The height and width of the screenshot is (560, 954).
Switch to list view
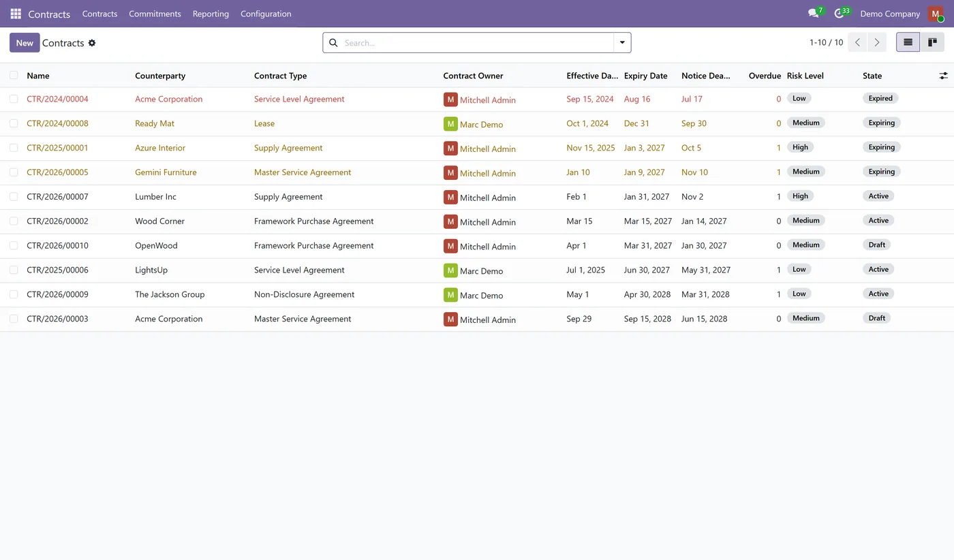(908, 42)
